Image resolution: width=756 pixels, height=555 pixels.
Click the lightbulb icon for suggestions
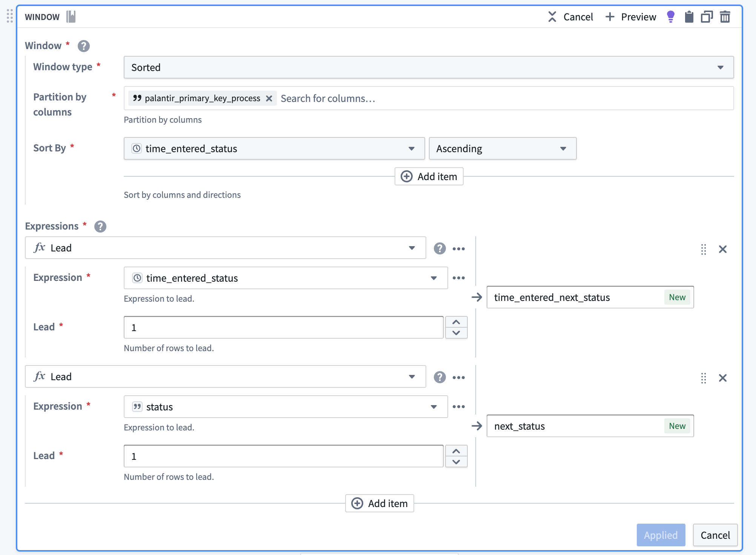pos(670,17)
